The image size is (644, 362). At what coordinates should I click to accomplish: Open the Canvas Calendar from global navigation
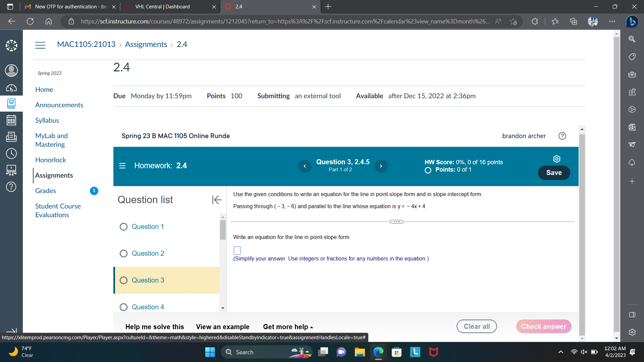click(x=11, y=120)
